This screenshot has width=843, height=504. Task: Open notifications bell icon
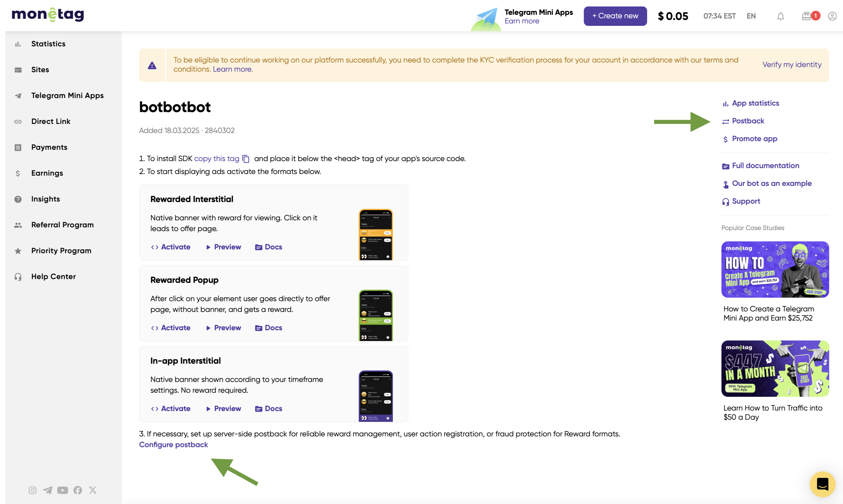[781, 16]
